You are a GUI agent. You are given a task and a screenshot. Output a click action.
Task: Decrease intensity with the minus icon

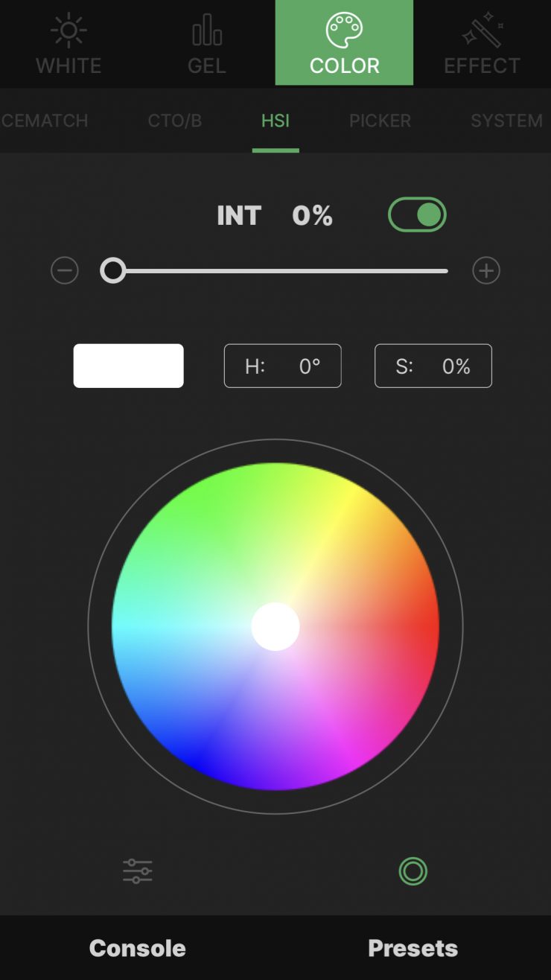[65, 270]
